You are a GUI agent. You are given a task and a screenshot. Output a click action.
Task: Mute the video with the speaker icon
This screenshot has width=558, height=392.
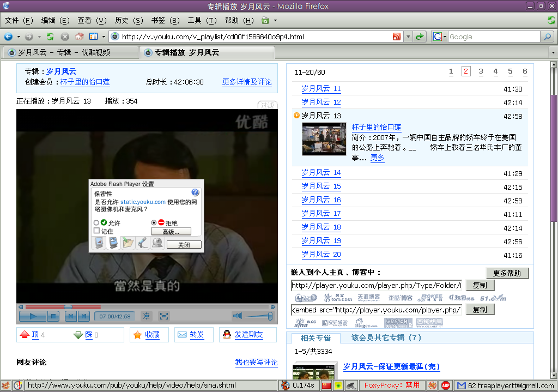click(x=238, y=316)
